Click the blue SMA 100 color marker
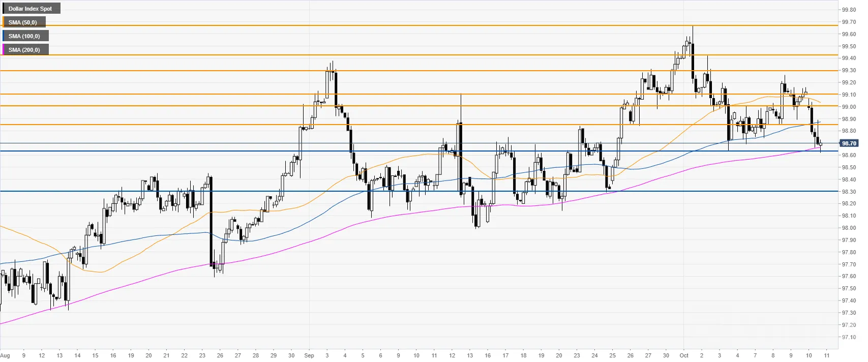The height and width of the screenshot is (362, 868). (4, 36)
